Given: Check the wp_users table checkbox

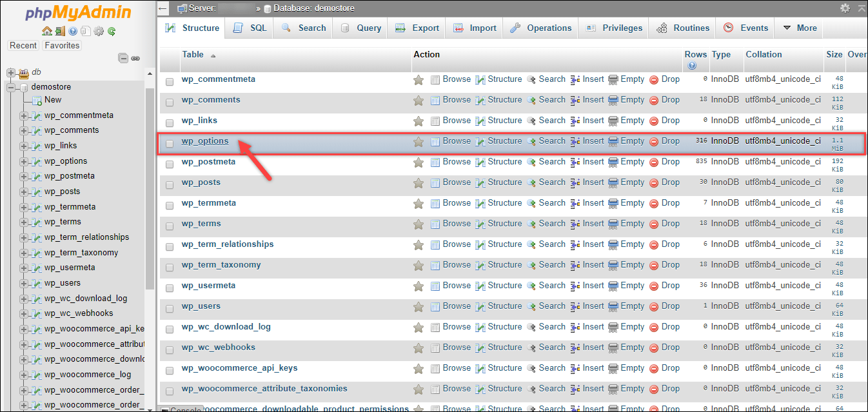Looking at the screenshot, I should pyautogui.click(x=170, y=309).
